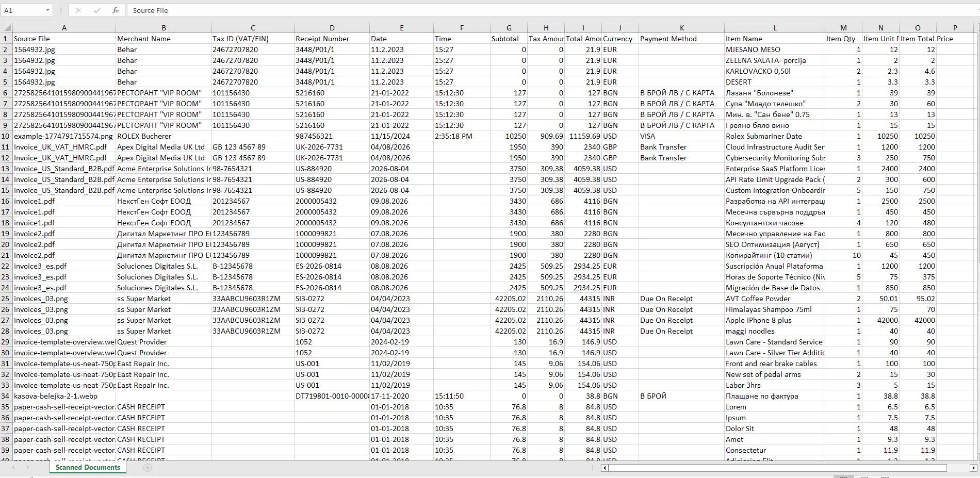Click the Dolor Sit item cell
Image resolution: width=980 pixels, height=478 pixels.
[775, 428]
